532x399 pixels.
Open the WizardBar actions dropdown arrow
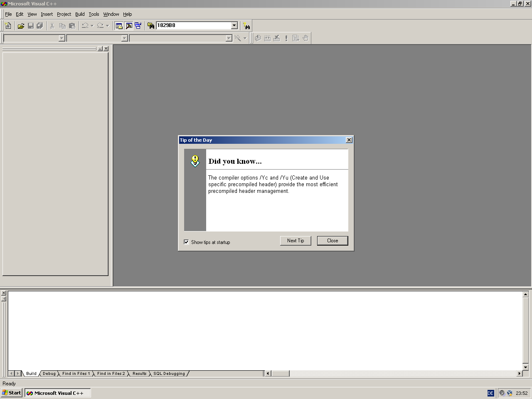(245, 38)
